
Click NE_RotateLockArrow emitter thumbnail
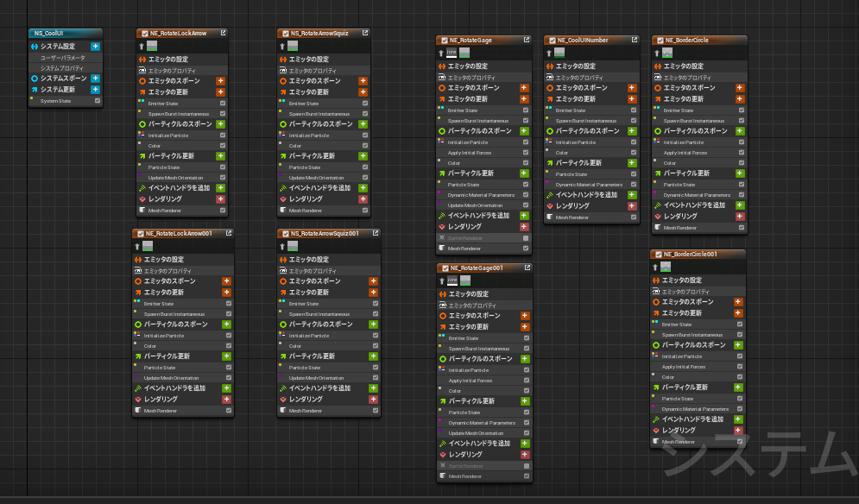[x=152, y=46]
